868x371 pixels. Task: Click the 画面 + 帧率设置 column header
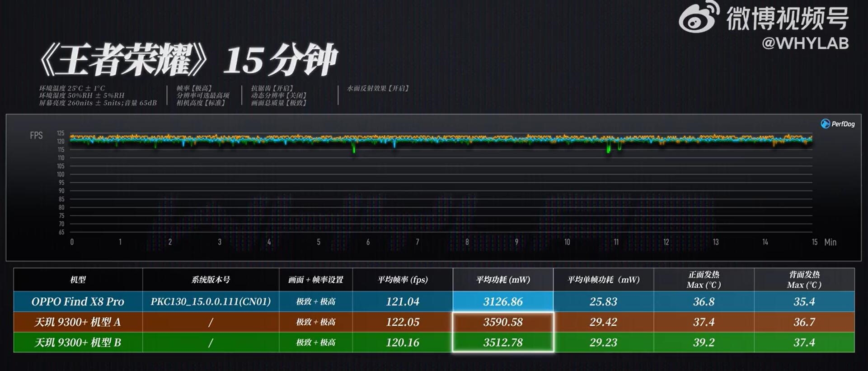[x=316, y=280]
